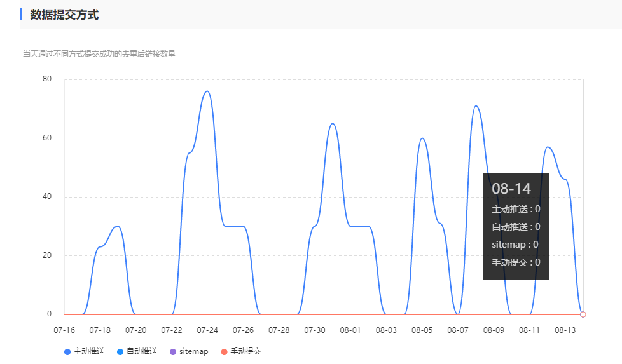Click the 07-22 x-axis date label
The height and width of the screenshot is (364, 622).
(171, 330)
